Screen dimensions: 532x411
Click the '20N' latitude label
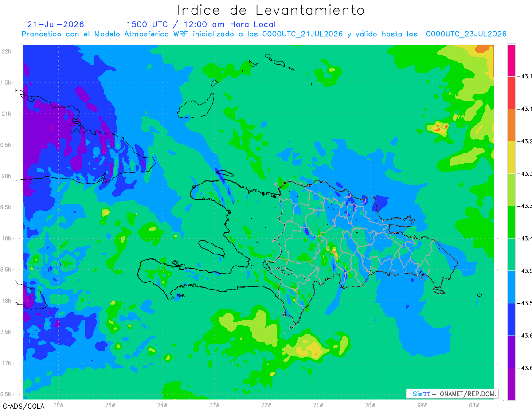coord(8,176)
